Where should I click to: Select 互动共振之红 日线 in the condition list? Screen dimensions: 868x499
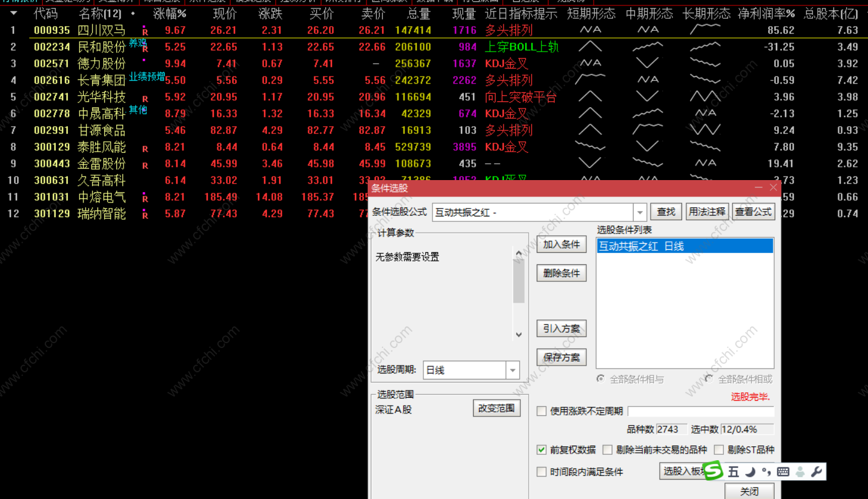point(684,246)
